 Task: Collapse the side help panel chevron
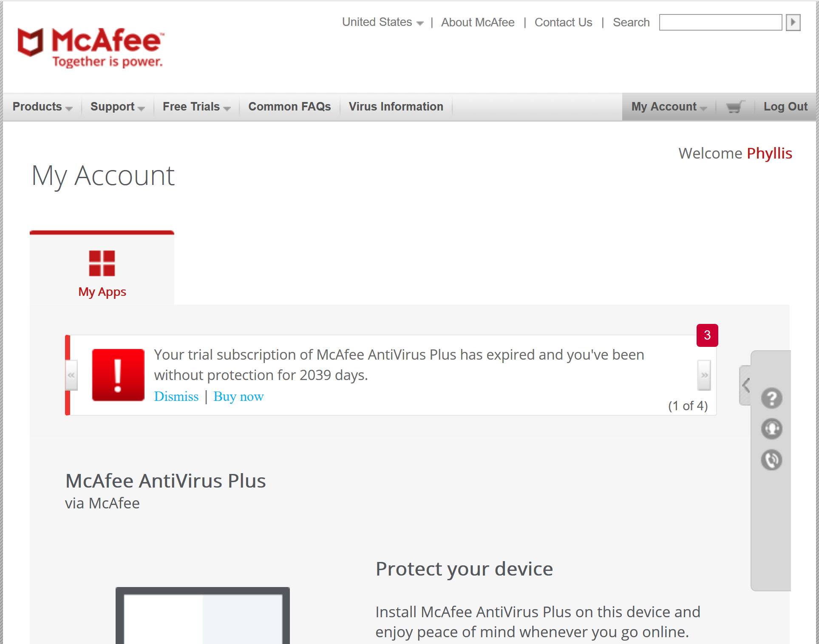point(746,385)
